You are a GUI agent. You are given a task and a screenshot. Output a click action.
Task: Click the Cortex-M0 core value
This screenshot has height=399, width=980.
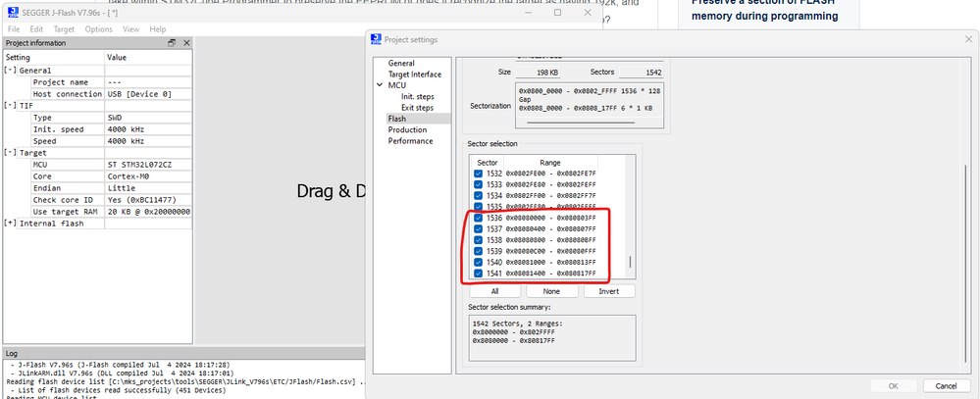pyautogui.click(x=148, y=176)
